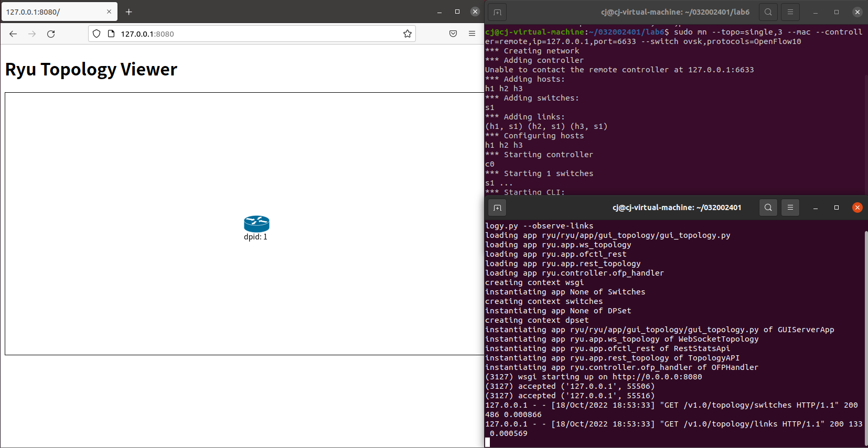Open search in the lab6 terminal
Viewport: 868px width, 448px height.
768,12
